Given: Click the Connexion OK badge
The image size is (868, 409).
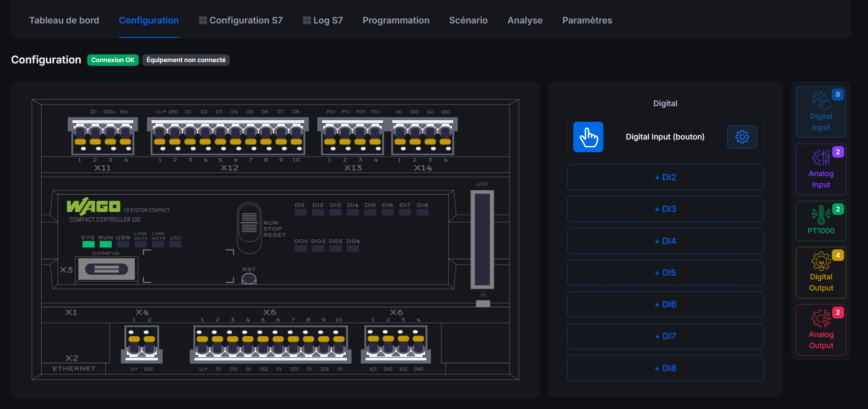Looking at the screenshot, I should pyautogui.click(x=112, y=60).
